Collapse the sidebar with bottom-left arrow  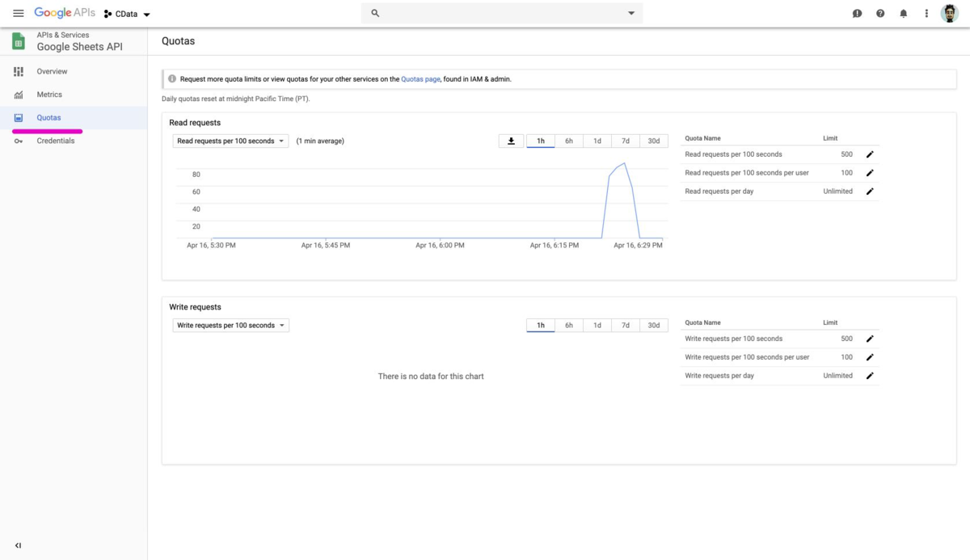19,545
